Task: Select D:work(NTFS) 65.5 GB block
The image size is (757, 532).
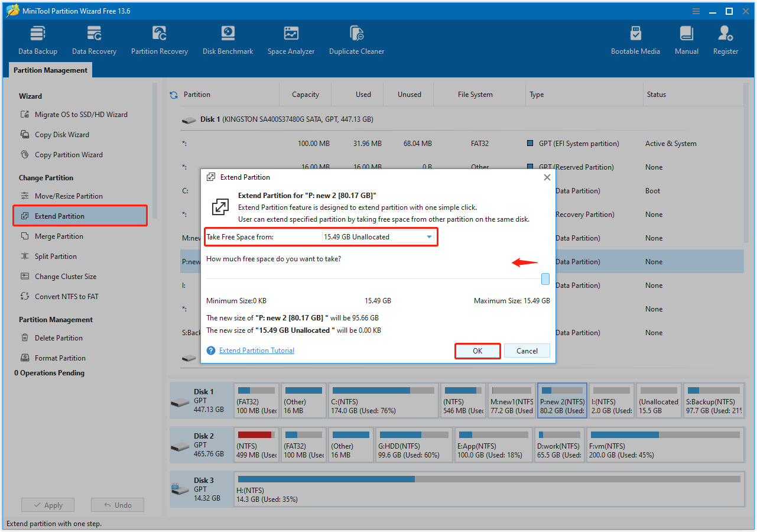Action: tap(560, 445)
